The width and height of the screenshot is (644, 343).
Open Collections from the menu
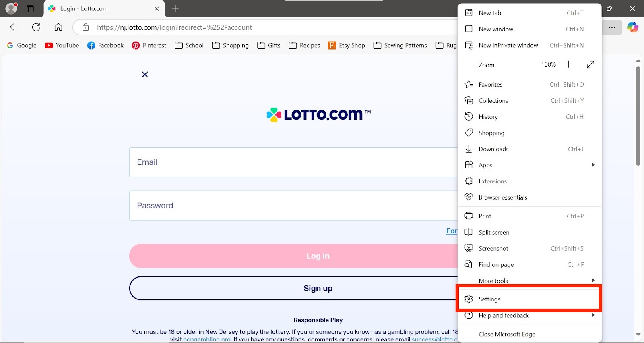530,100
